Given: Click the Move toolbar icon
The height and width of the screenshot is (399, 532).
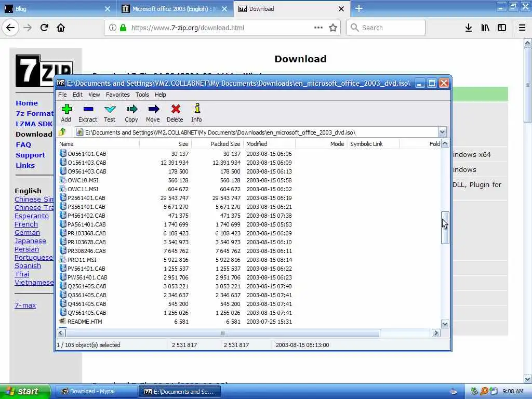Looking at the screenshot, I should pyautogui.click(x=153, y=109).
